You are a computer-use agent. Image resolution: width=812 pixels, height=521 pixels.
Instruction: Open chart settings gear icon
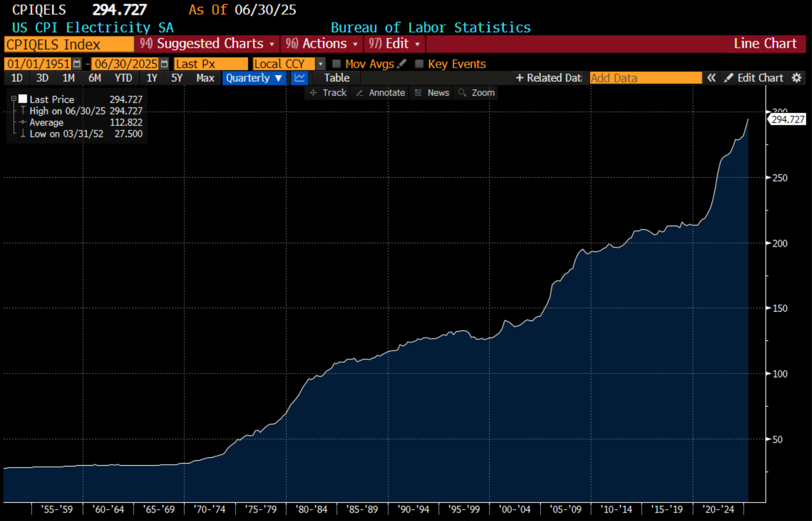797,78
